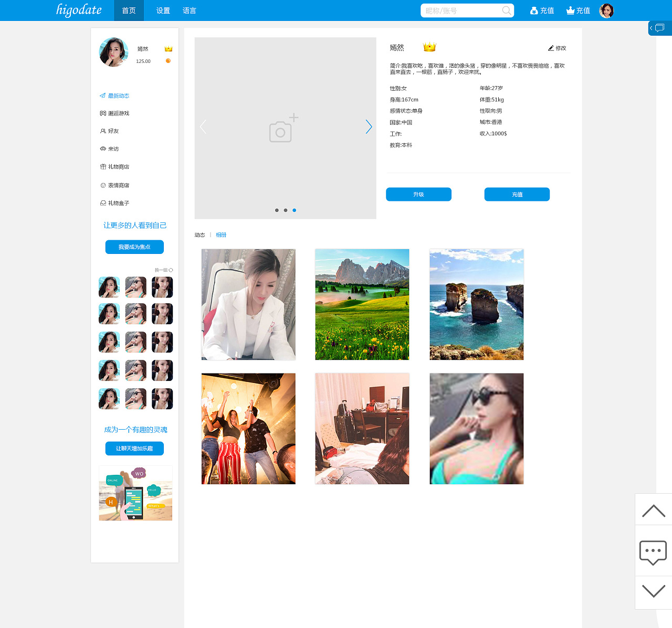Switch to the 相册 album tab

tap(221, 235)
